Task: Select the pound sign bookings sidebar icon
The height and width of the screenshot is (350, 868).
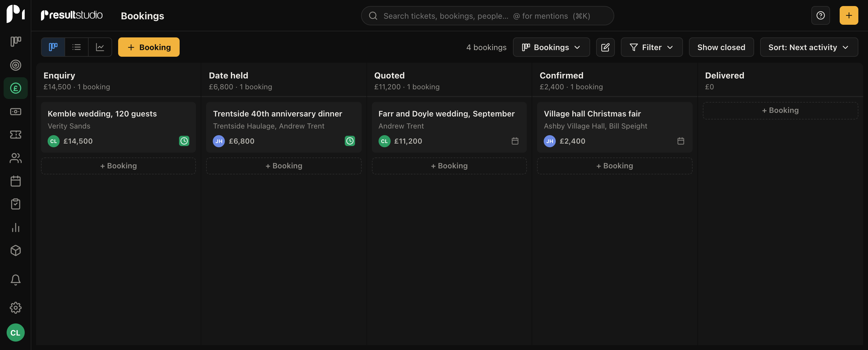Action: (x=15, y=88)
